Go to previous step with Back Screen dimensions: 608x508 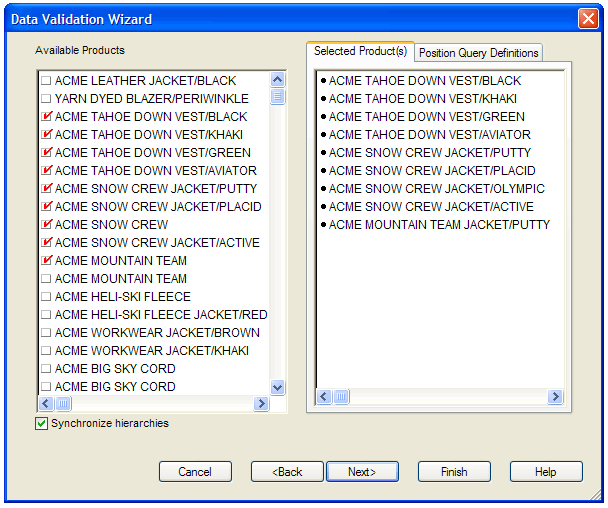tap(287, 472)
